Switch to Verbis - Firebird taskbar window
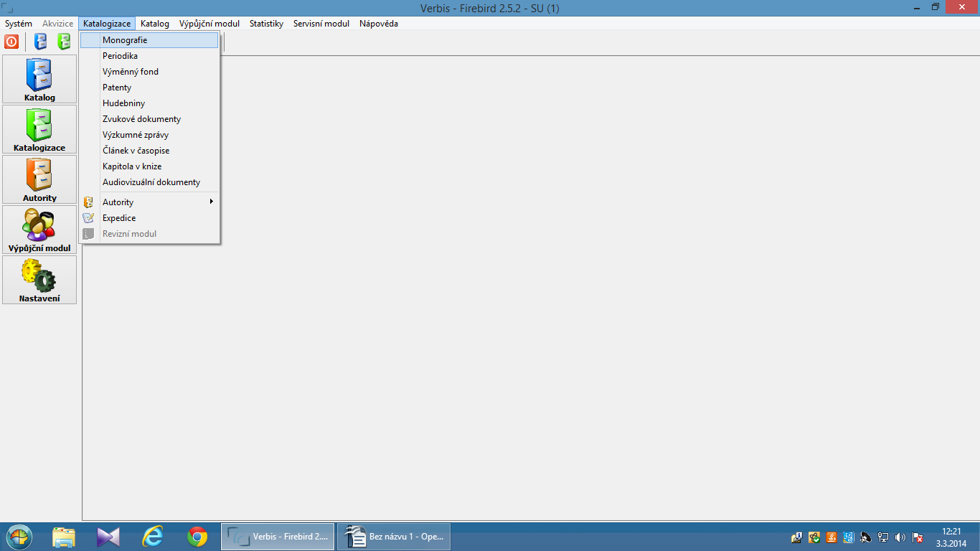 tap(278, 537)
